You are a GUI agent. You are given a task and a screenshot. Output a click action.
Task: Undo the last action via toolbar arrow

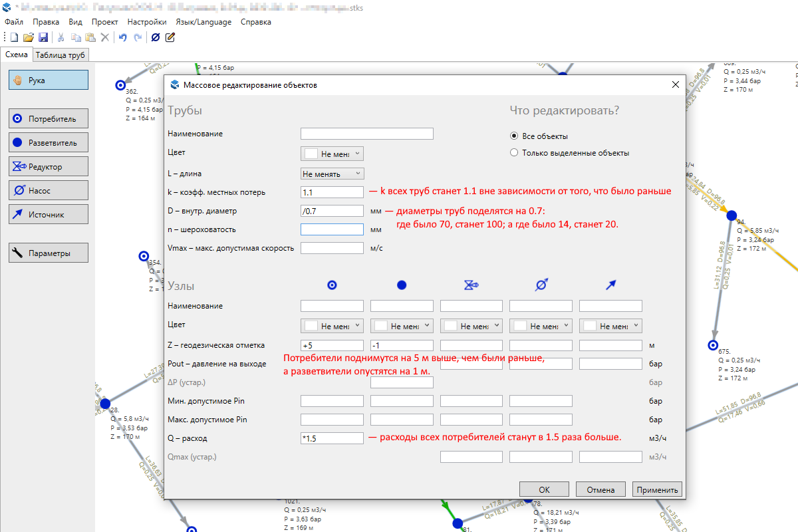(x=122, y=37)
